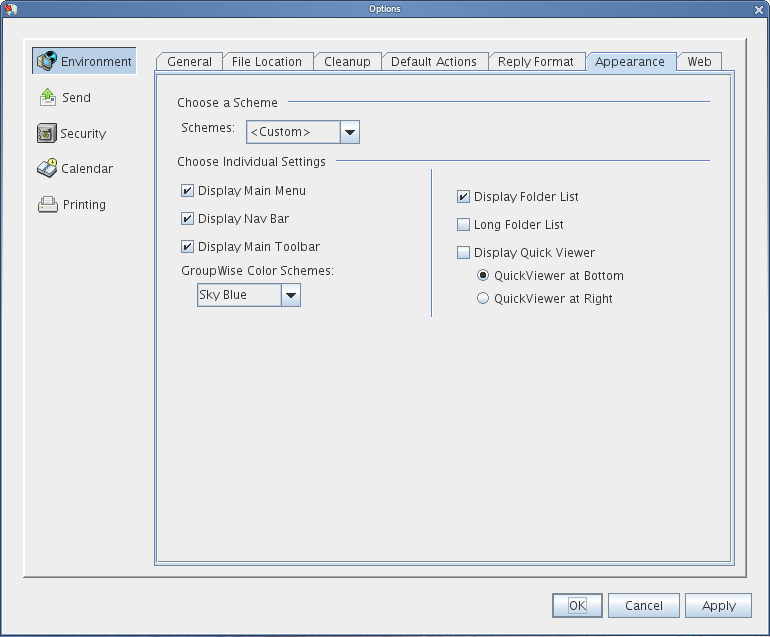This screenshot has width=770, height=637.
Task: Click the Options title bar text
Action: pyautogui.click(x=385, y=9)
